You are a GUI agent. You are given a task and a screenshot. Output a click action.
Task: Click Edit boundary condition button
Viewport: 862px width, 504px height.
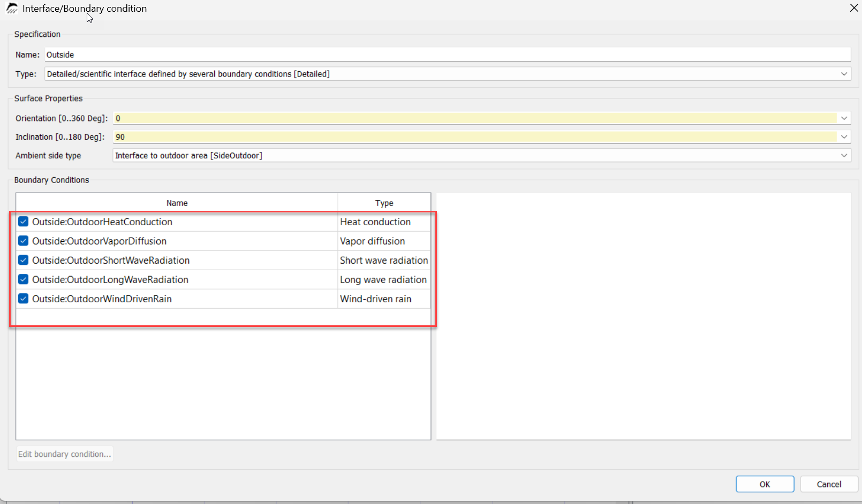[65, 454]
